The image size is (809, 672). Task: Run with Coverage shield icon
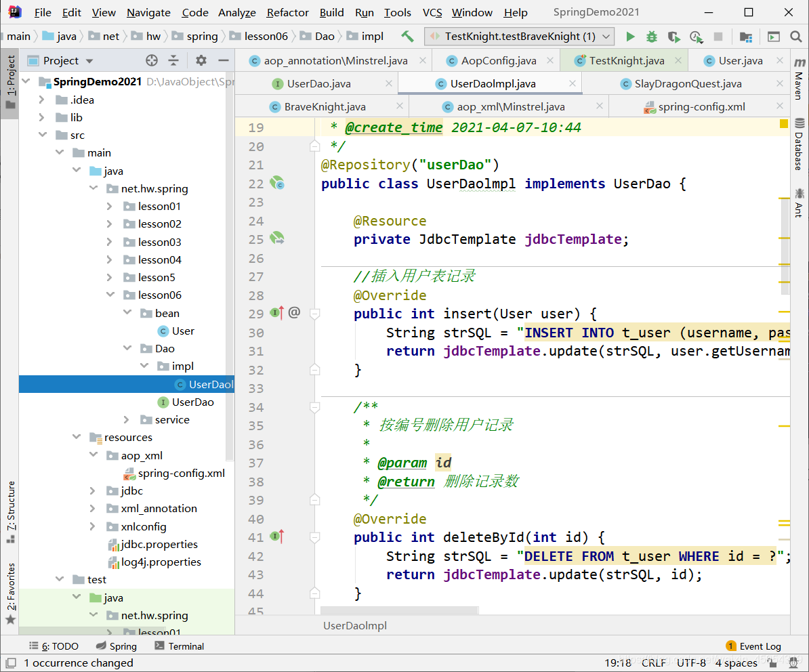(673, 37)
